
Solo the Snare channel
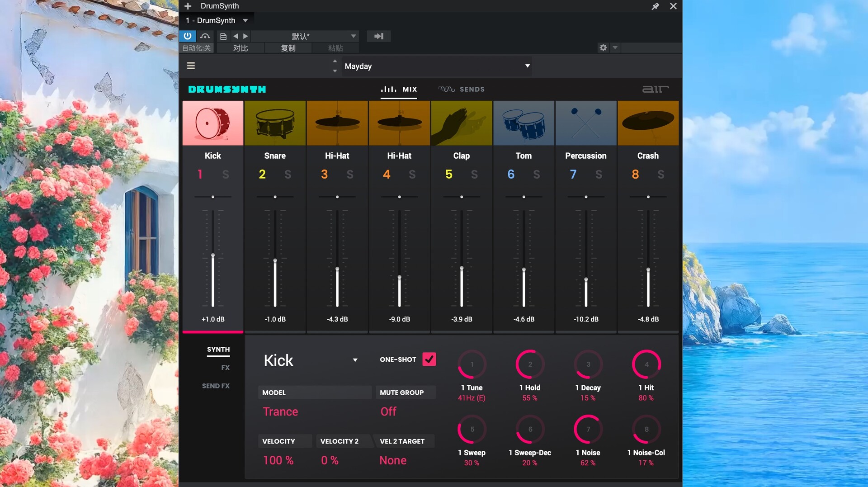tap(288, 175)
